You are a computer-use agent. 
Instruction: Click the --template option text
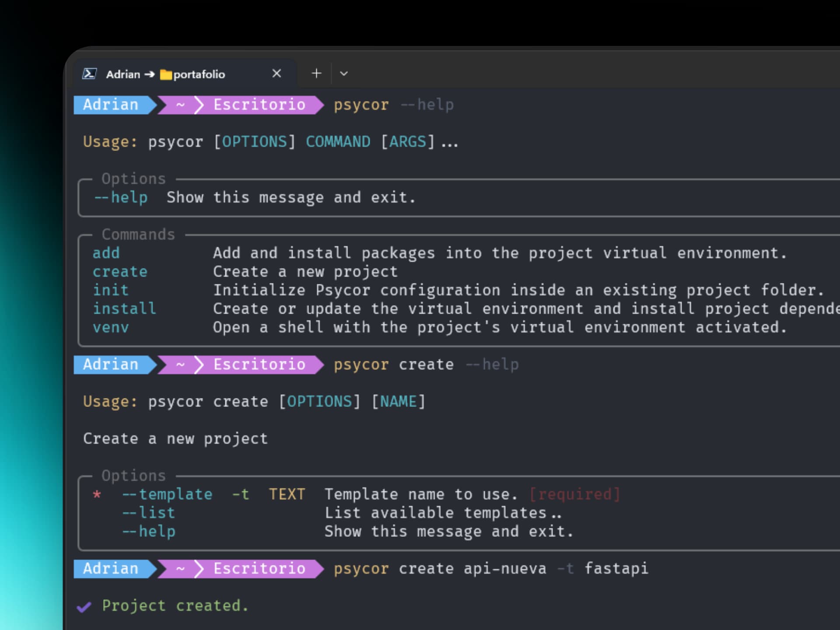coord(168,494)
